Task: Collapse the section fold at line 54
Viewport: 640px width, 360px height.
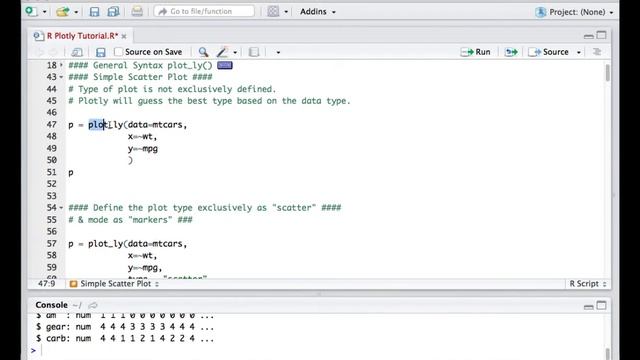Action: [x=61, y=208]
